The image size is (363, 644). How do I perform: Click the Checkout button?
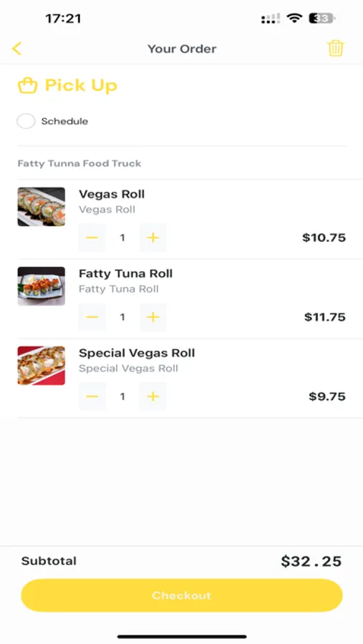point(182,595)
